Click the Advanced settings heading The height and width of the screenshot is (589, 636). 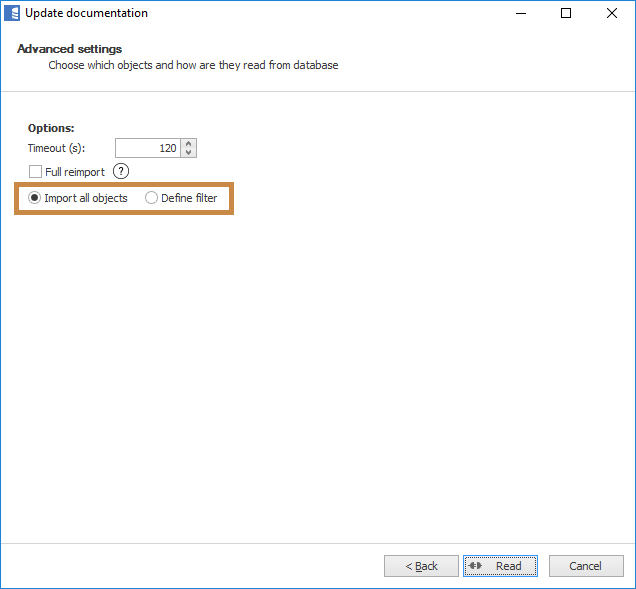pyautogui.click(x=69, y=49)
